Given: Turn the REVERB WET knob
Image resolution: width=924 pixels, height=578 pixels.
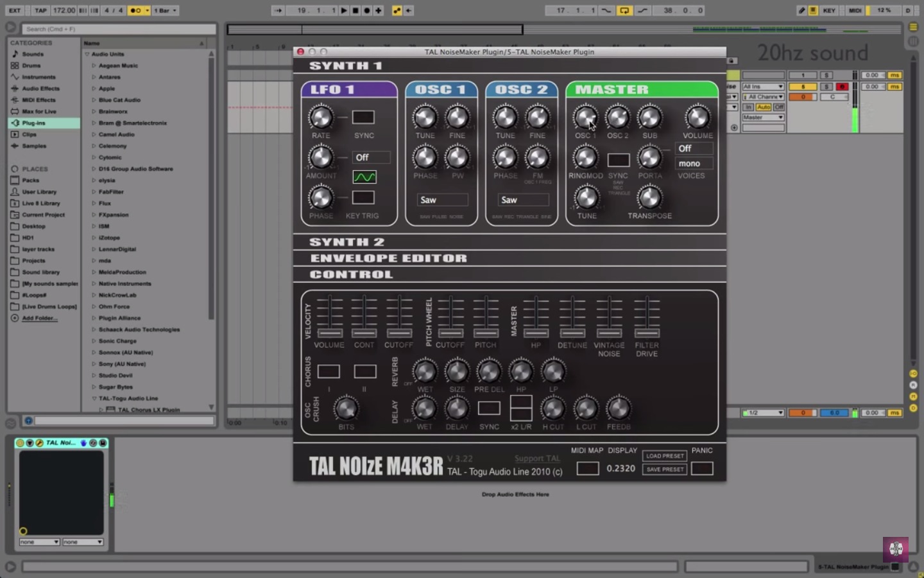Looking at the screenshot, I should [425, 371].
